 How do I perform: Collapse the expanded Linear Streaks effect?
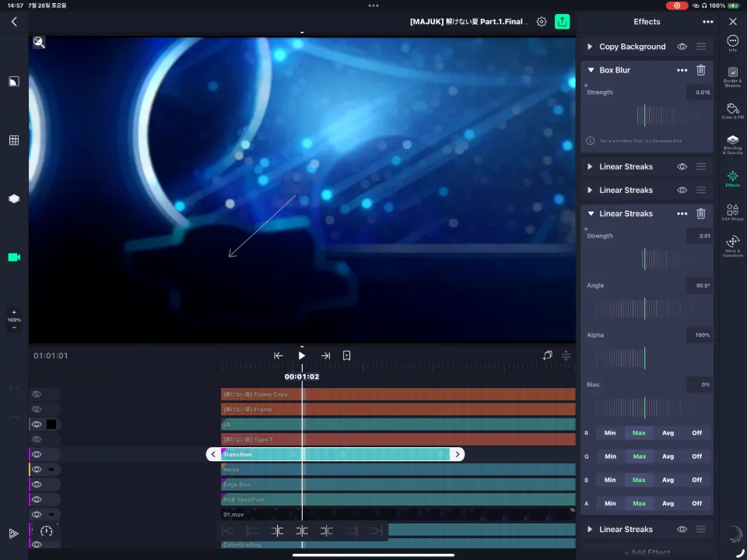coord(591,213)
